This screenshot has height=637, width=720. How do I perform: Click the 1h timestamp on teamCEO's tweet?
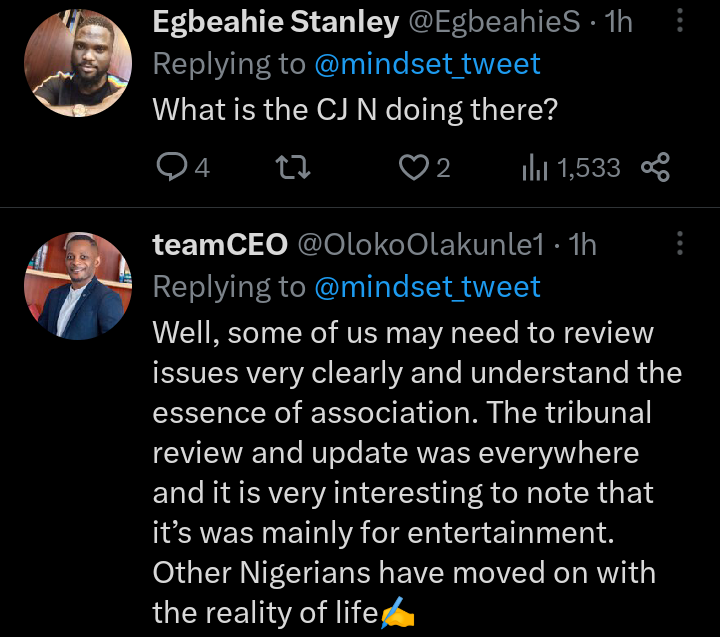click(582, 245)
